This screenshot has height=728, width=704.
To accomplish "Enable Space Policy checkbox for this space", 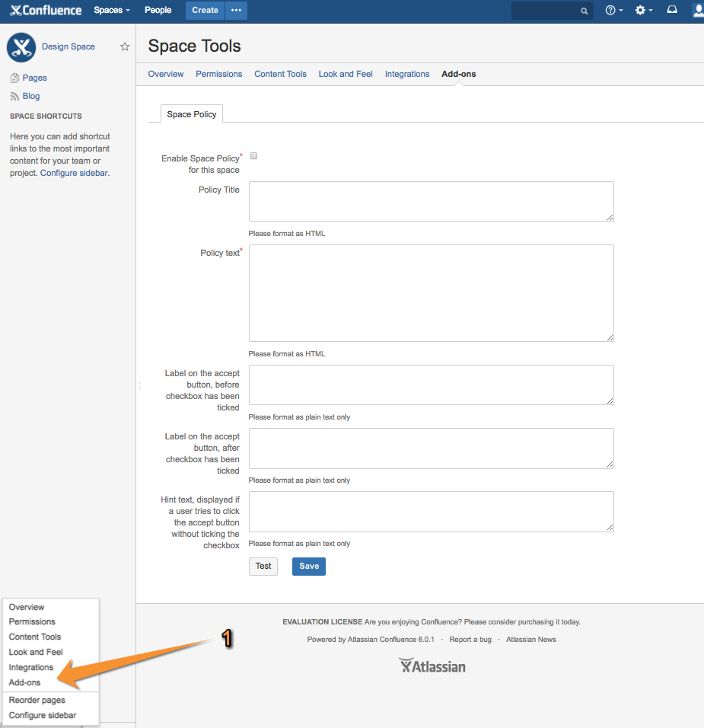I will (254, 156).
